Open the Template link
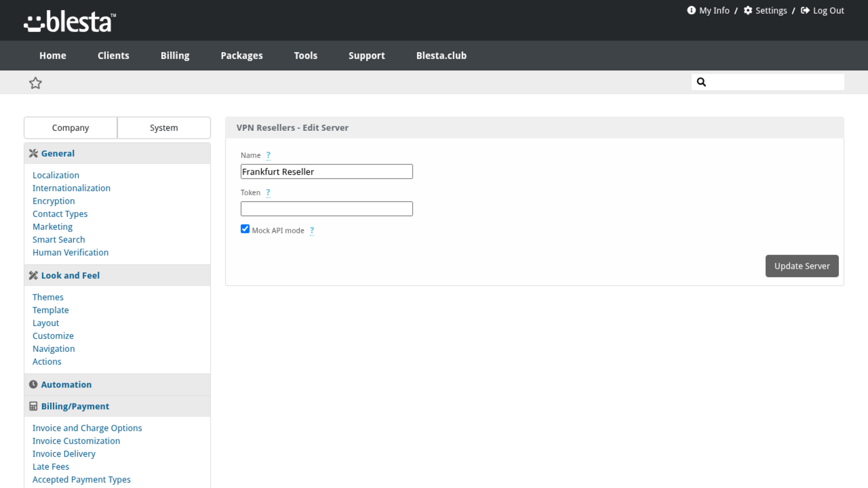The width and height of the screenshot is (868, 488). [x=51, y=310]
